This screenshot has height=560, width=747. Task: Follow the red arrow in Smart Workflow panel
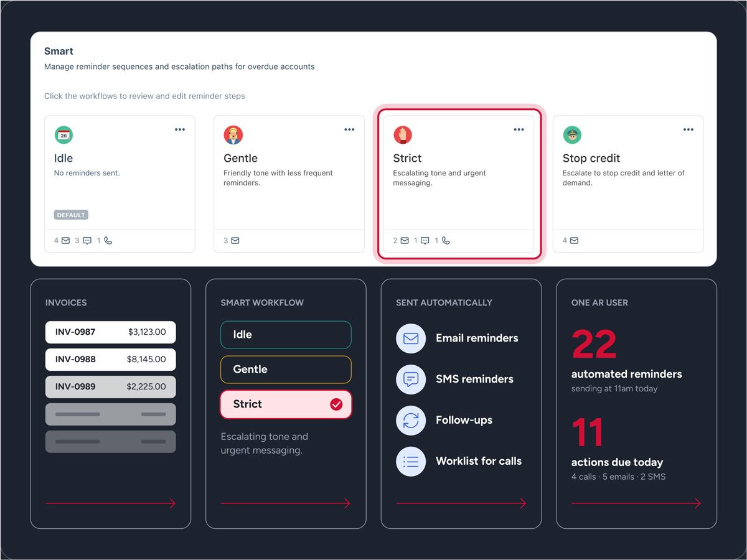286,503
